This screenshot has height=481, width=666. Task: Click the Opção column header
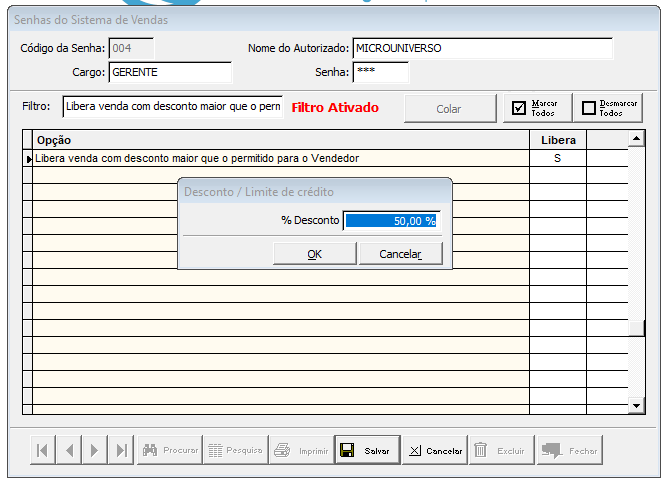pos(281,140)
